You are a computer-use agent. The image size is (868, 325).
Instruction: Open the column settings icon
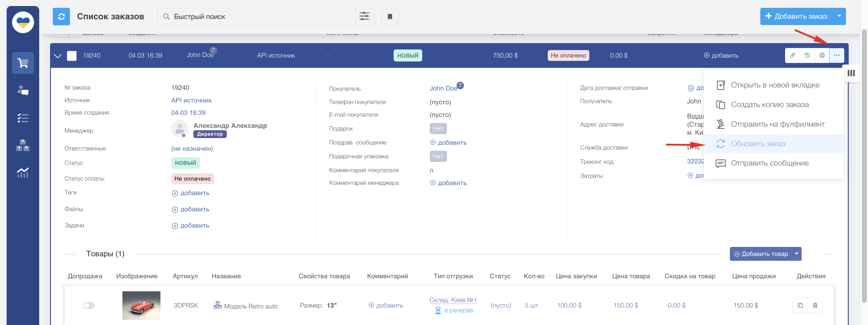click(x=851, y=73)
